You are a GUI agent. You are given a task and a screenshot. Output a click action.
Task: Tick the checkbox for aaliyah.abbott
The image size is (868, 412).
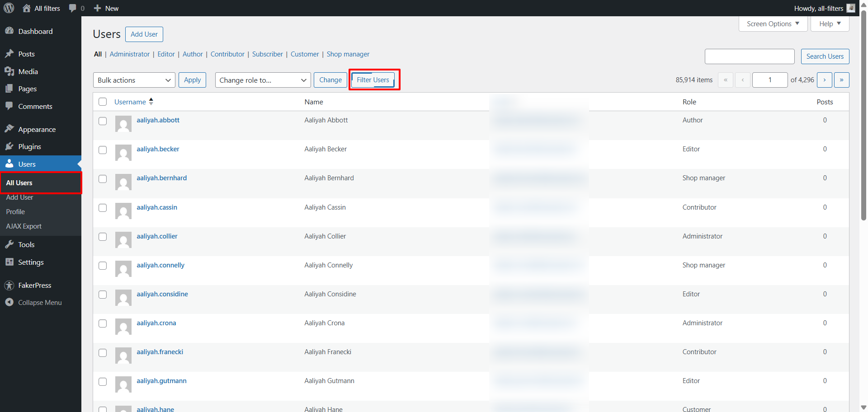103,121
